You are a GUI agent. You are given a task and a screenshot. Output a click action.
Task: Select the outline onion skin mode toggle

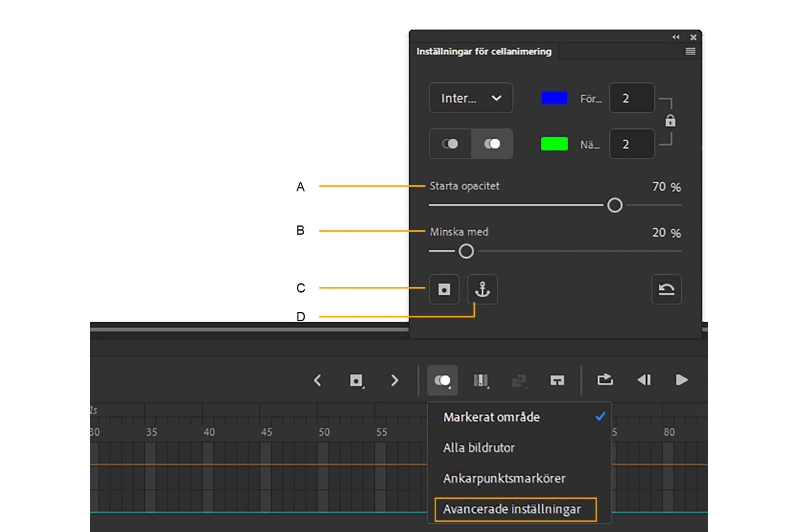450,144
